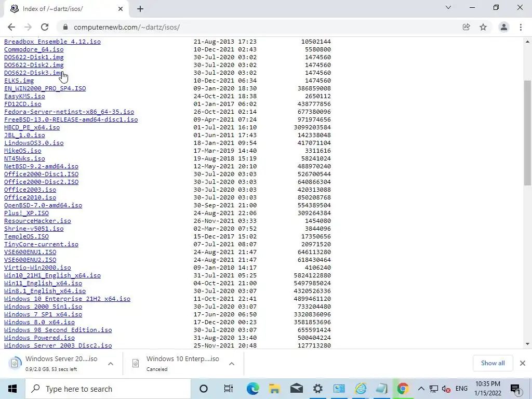Download EN_WIN2000_PRO_SP4.ISO
The height and width of the screenshot is (399, 532).
(x=45, y=88)
